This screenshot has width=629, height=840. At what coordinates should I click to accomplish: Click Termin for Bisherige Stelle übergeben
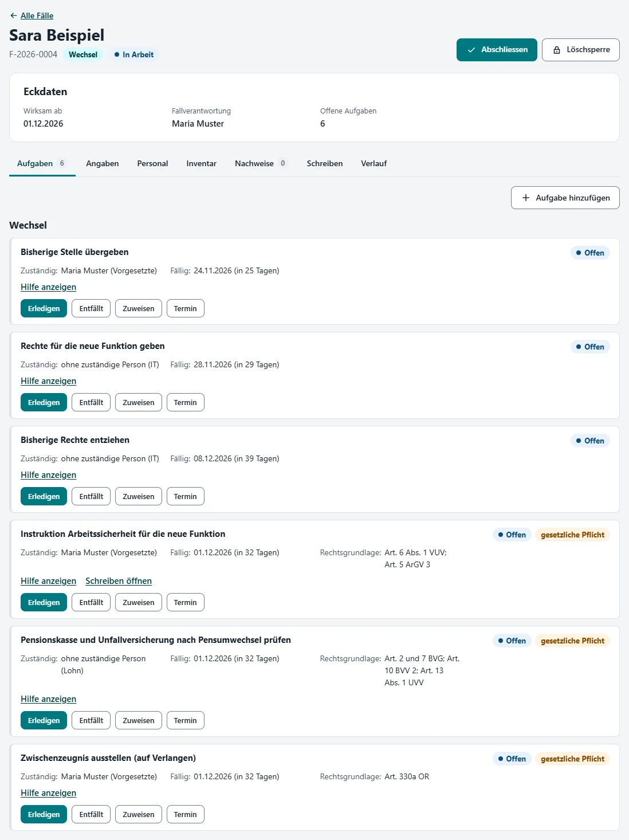(186, 308)
